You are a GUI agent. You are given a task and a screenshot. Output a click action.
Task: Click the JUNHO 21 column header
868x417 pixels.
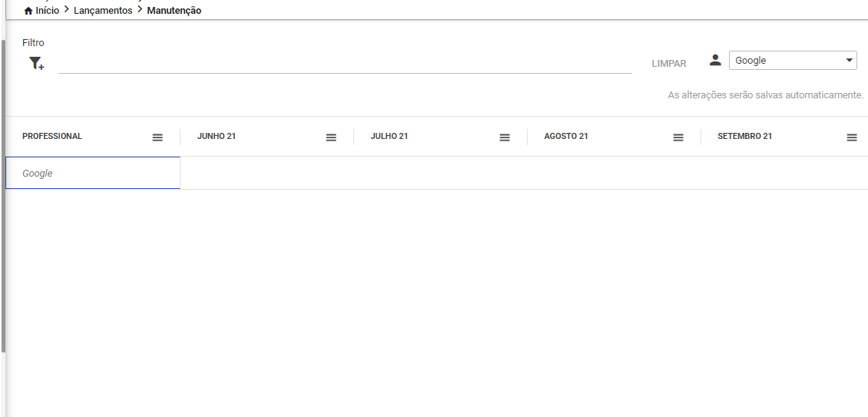coord(217,136)
